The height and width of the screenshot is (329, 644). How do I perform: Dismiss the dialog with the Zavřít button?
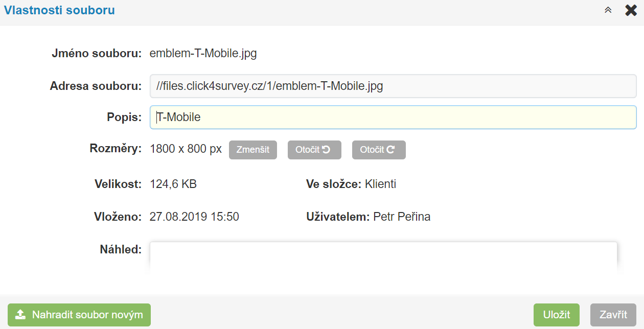pos(613,315)
